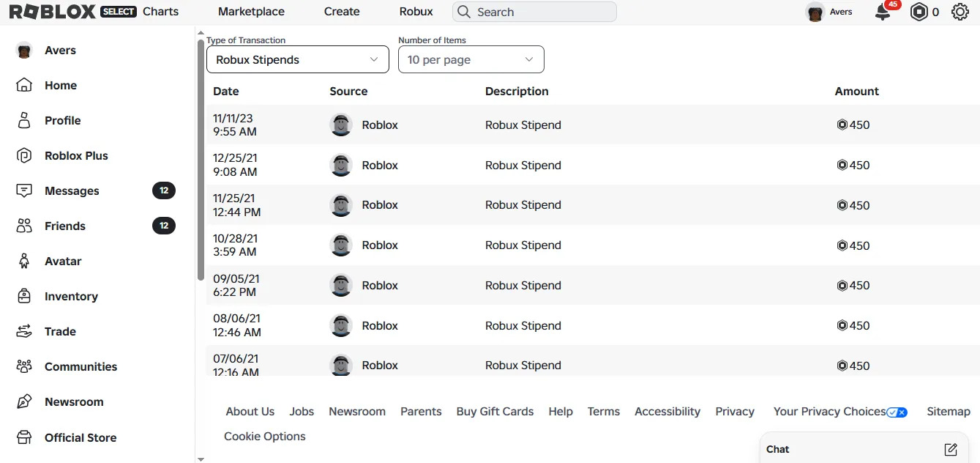Open the Robux balance icon

click(919, 12)
